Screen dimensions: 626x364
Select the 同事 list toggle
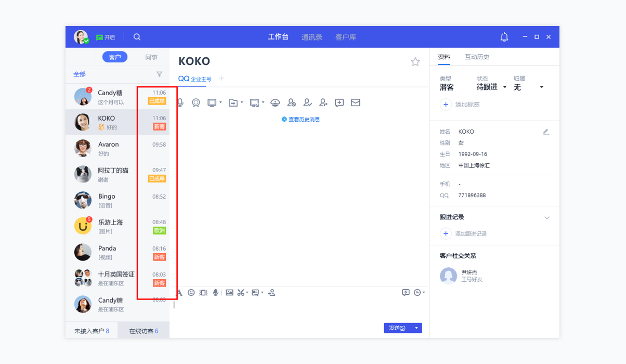coord(151,57)
